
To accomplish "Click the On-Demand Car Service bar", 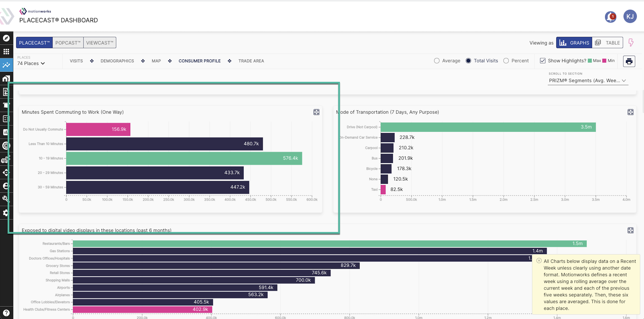I will (387, 137).
